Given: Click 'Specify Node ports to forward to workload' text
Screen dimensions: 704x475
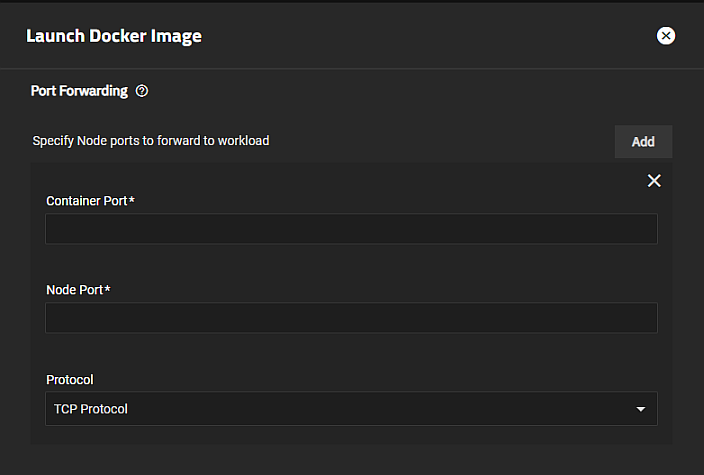Looking at the screenshot, I should click(x=151, y=141).
